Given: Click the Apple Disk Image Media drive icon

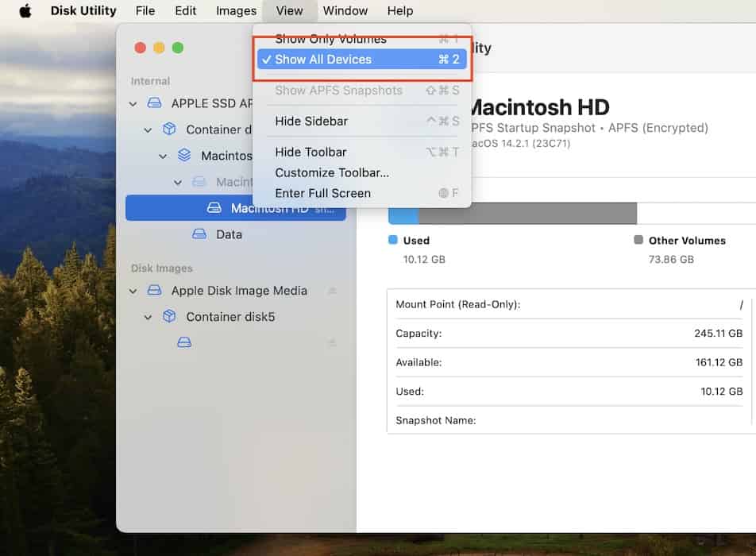Looking at the screenshot, I should (x=155, y=291).
